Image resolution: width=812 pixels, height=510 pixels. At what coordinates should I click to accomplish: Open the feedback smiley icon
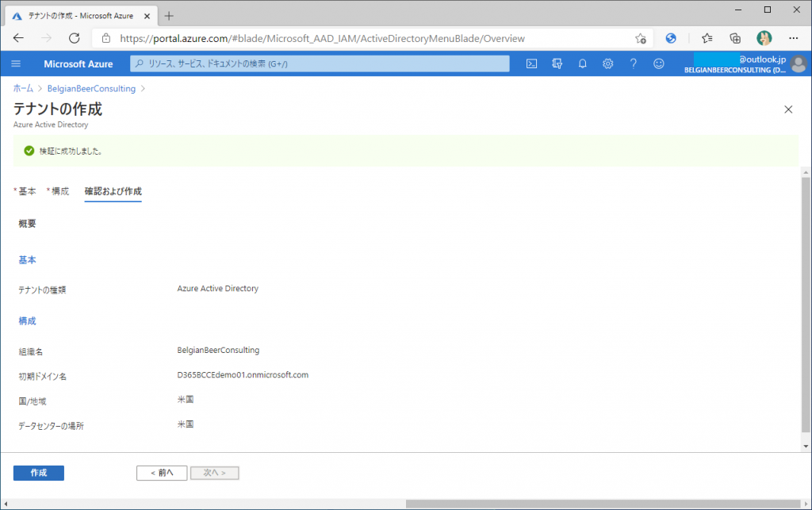tap(658, 63)
